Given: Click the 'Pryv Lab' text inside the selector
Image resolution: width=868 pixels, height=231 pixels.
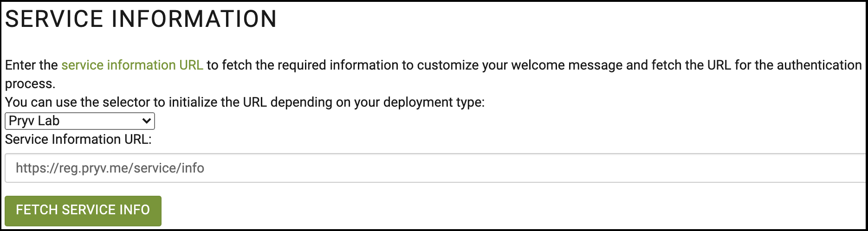Looking at the screenshot, I should coord(34,121).
